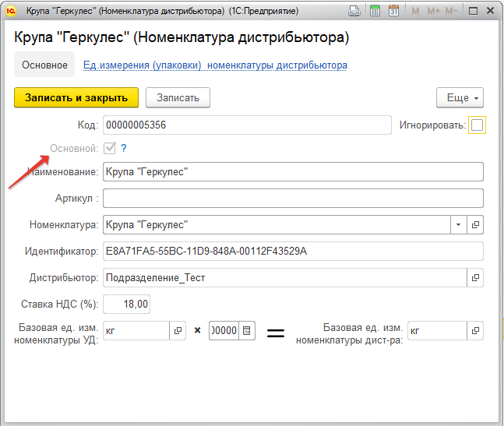This screenshot has width=504, height=426.
Task: Open the calculator icon in title bar
Action: click(x=375, y=11)
